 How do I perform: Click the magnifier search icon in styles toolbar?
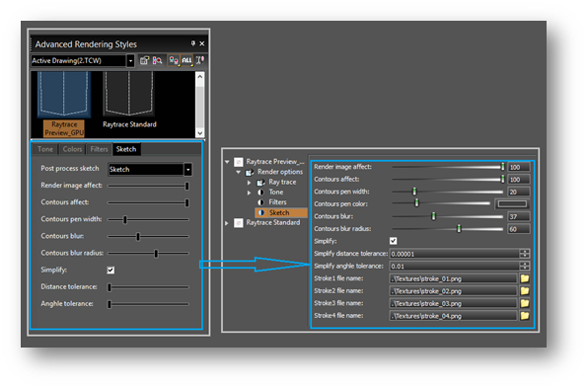157,60
